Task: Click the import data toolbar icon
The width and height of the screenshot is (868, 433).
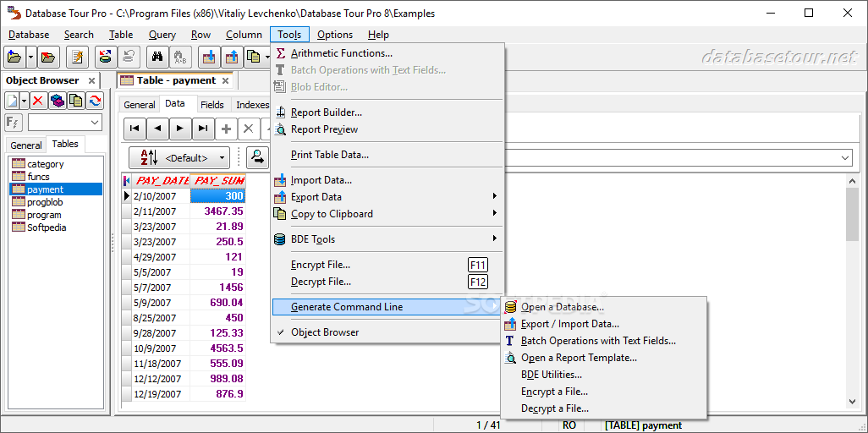Action: (x=209, y=57)
